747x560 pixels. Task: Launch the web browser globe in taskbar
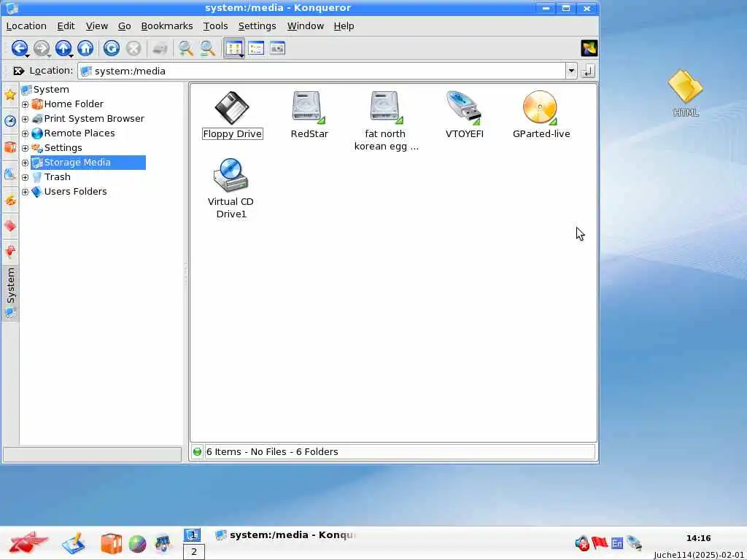point(137,544)
